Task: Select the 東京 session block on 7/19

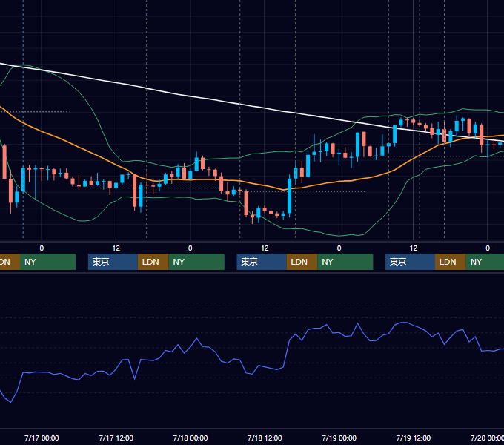Action: (411, 262)
